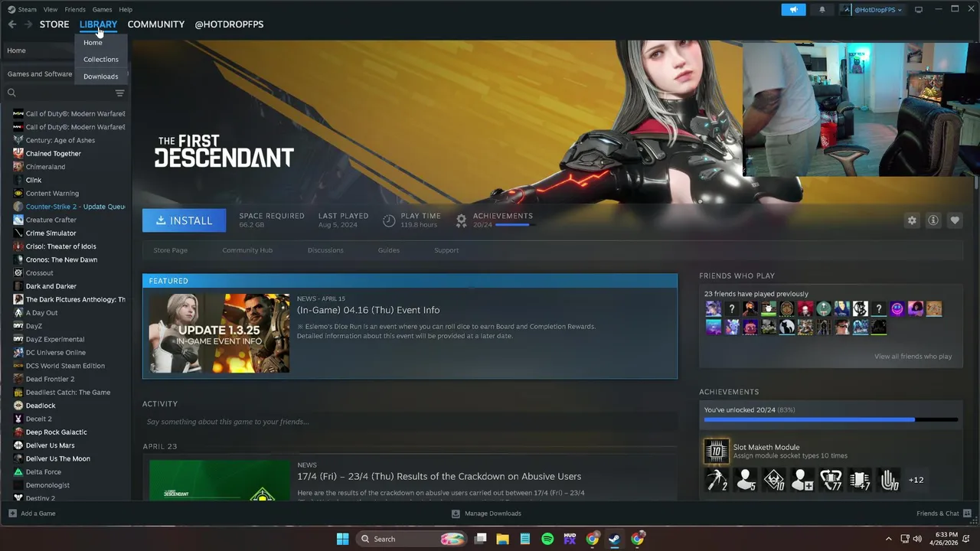Open the notifications bell

click(822, 9)
